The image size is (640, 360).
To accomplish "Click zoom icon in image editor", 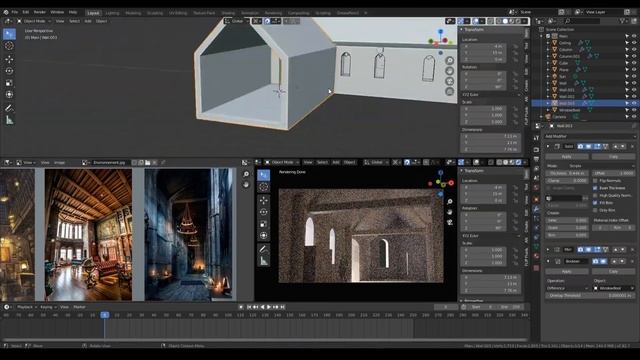I will [x=246, y=174].
